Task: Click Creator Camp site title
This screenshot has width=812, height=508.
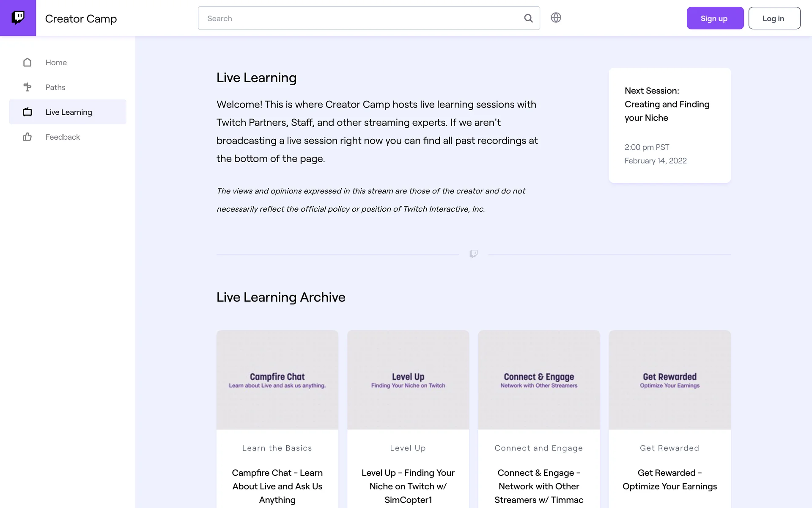Action: pyautogui.click(x=81, y=19)
